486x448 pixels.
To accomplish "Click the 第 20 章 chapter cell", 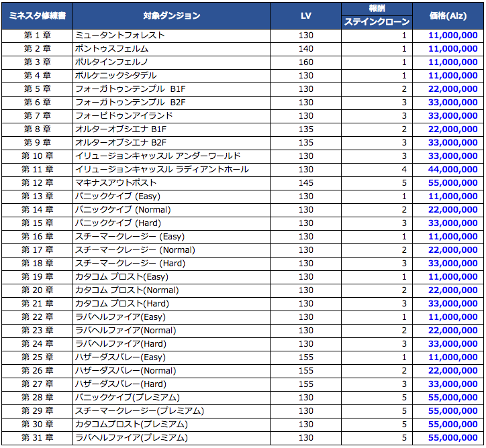I will 37,290.
